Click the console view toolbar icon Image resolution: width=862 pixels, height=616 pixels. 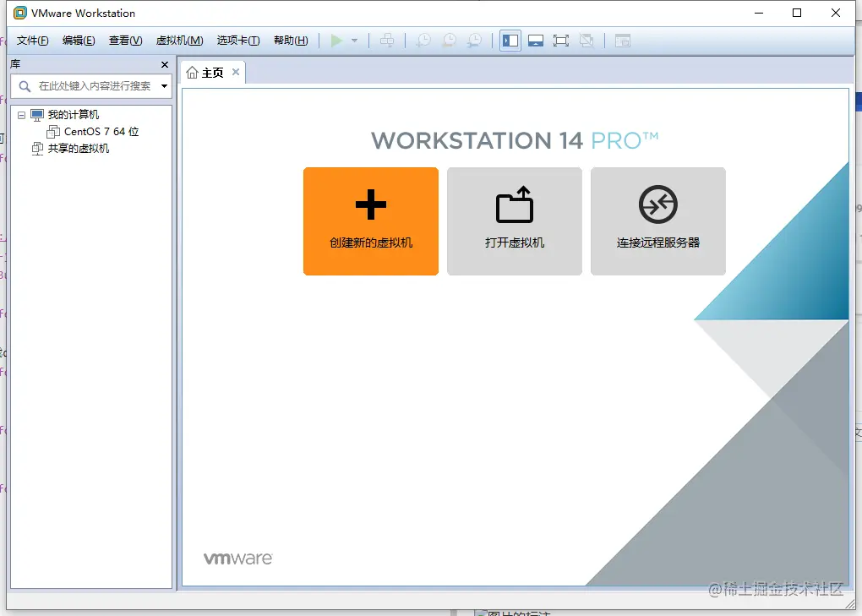coord(622,41)
